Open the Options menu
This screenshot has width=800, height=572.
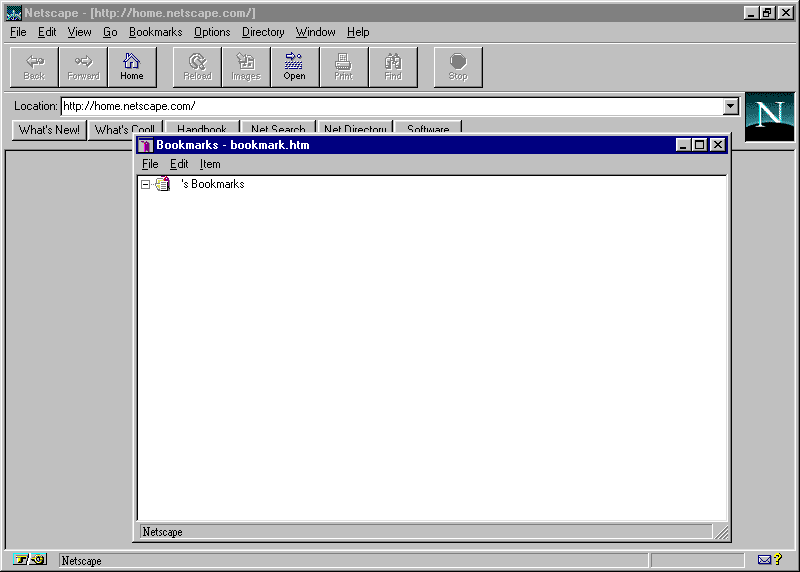tap(212, 32)
